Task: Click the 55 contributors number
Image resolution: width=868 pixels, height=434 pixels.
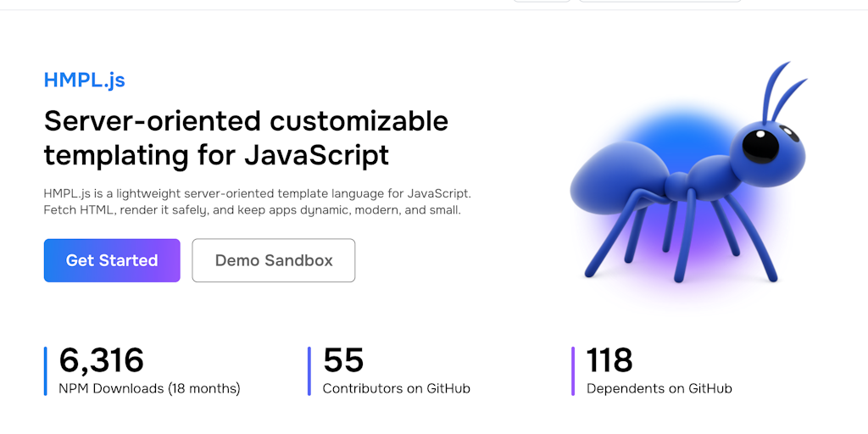Action: 343,360
